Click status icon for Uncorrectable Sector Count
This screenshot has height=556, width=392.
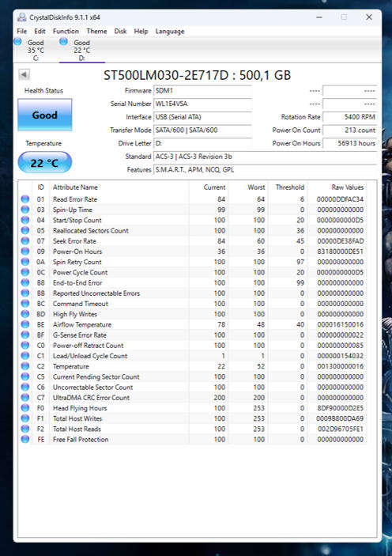tap(24, 387)
